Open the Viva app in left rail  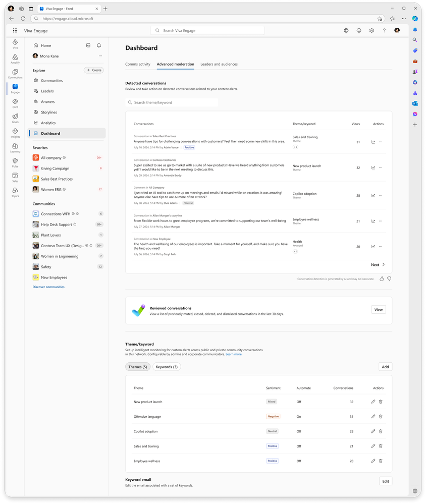point(15,44)
